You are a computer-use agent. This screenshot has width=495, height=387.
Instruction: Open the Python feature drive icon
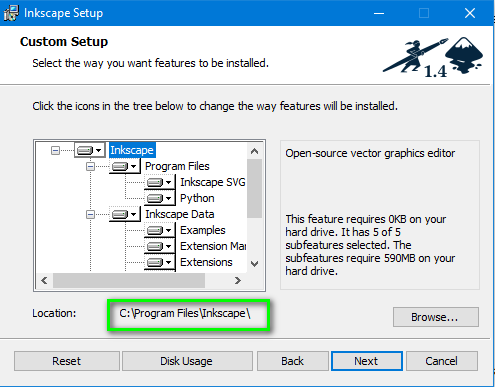[x=160, y=198]
